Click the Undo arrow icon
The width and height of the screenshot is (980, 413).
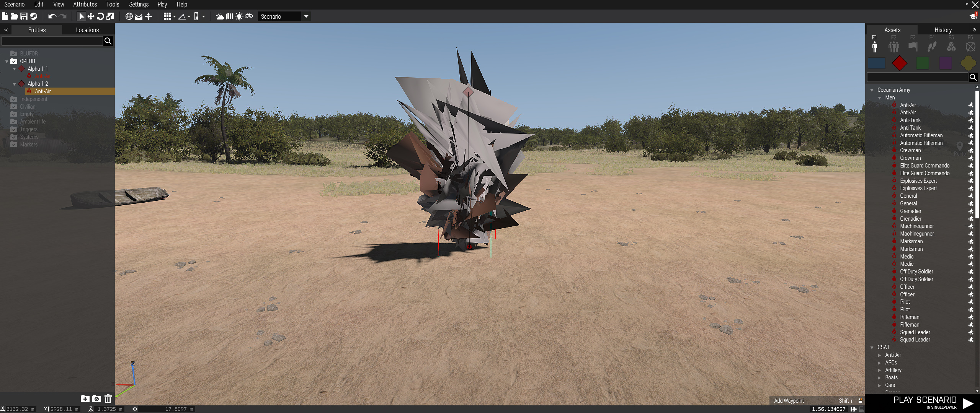coord(52,16)
